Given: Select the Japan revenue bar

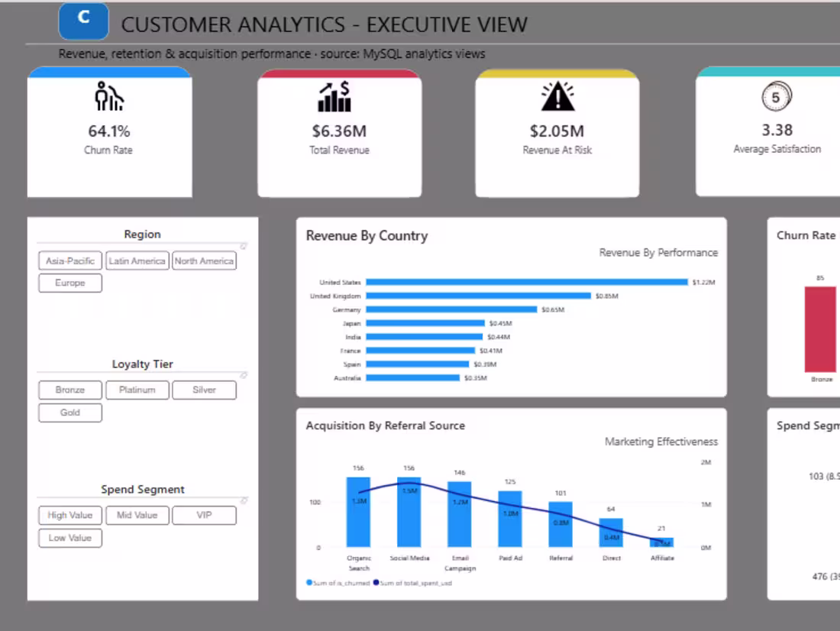Looking at the screenshot, I should point(425,323).
